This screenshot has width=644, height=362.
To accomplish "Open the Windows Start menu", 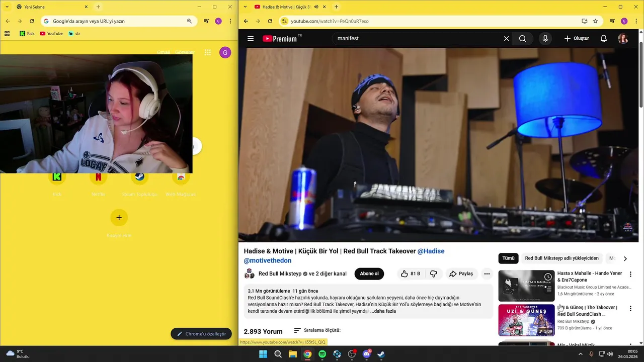I will coord(263,354).
